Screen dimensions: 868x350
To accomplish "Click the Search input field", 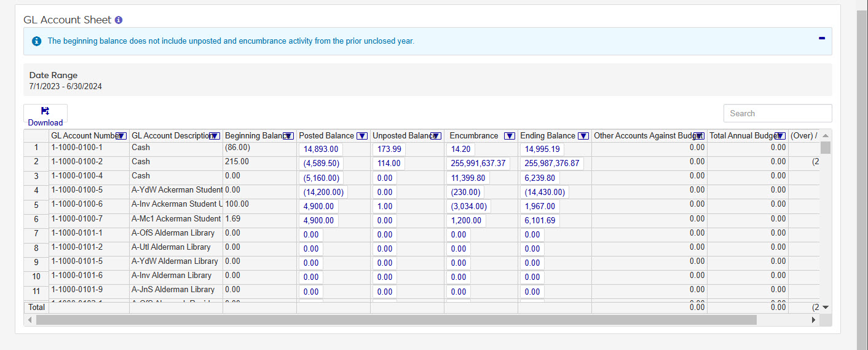I will click(x=777, y=113).
